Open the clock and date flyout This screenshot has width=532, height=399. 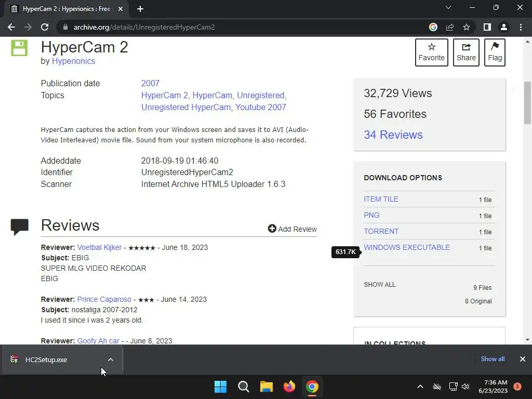[x=493, y=387]
